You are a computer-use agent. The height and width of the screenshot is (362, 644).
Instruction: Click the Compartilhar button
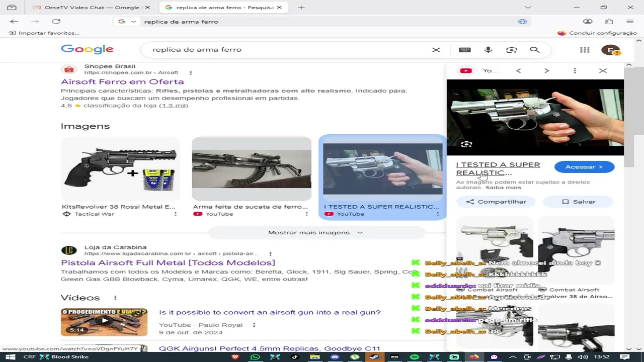tap(496, 202)
